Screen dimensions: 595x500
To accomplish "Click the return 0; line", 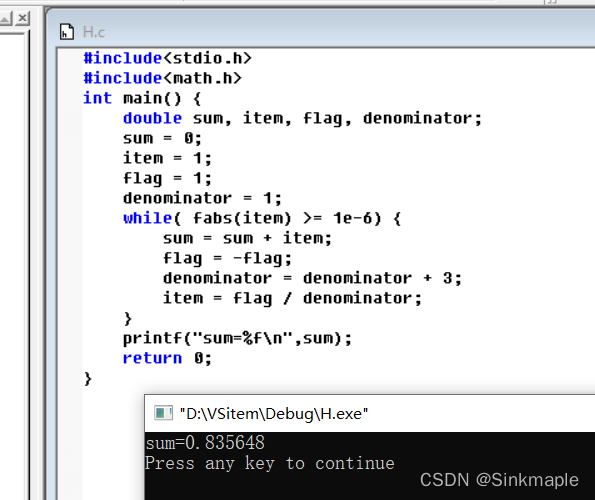I will (x=167, y=358).
